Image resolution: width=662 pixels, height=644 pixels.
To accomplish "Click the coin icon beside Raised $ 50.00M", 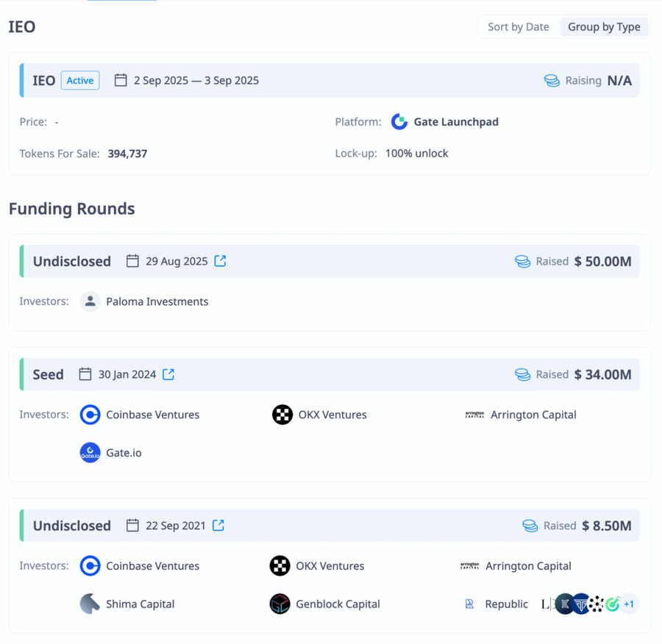I will [x=522, y=262].
